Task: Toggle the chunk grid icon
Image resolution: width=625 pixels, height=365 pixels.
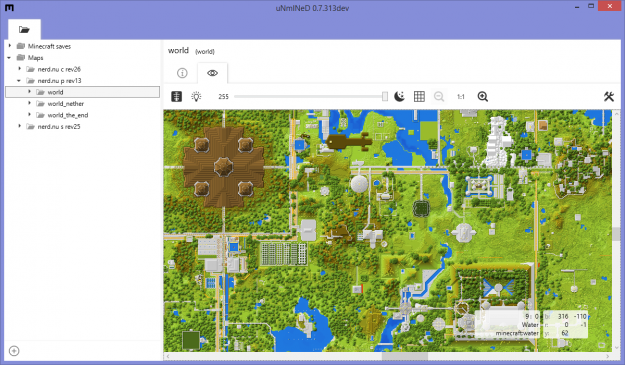Action: point(419,96)
